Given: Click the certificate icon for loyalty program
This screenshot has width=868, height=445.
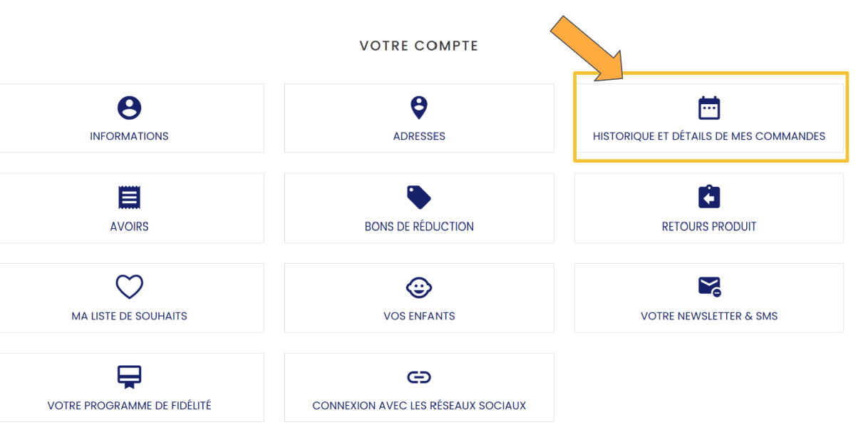Looking at the screenshot, I should coord(129,377).
